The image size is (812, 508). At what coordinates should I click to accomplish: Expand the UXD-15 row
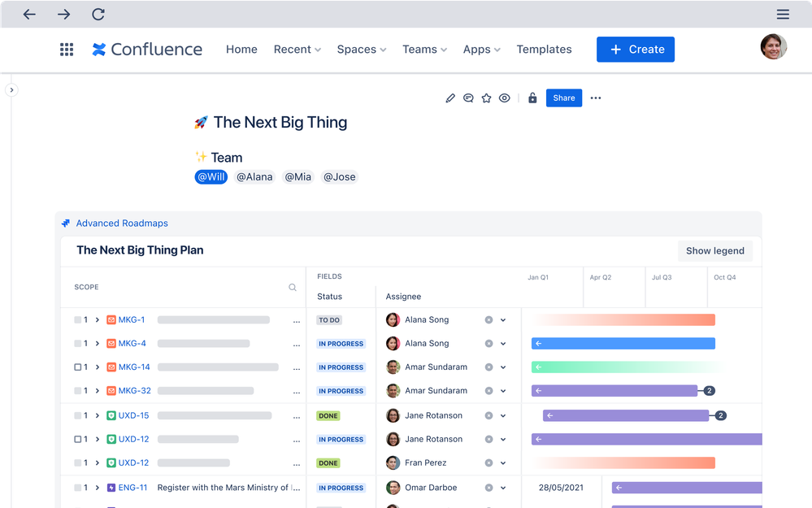pyautogui.click(x=97, y=415)
